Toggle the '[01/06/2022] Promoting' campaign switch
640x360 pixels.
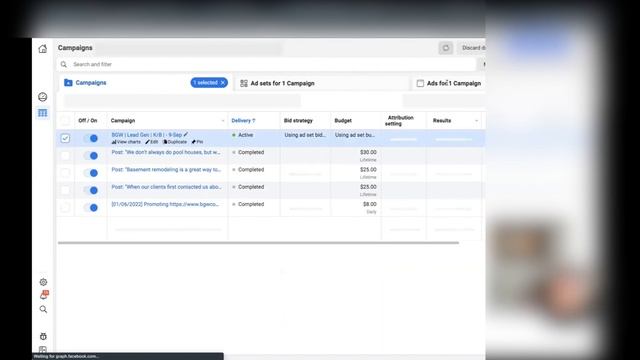coord(91,208)
